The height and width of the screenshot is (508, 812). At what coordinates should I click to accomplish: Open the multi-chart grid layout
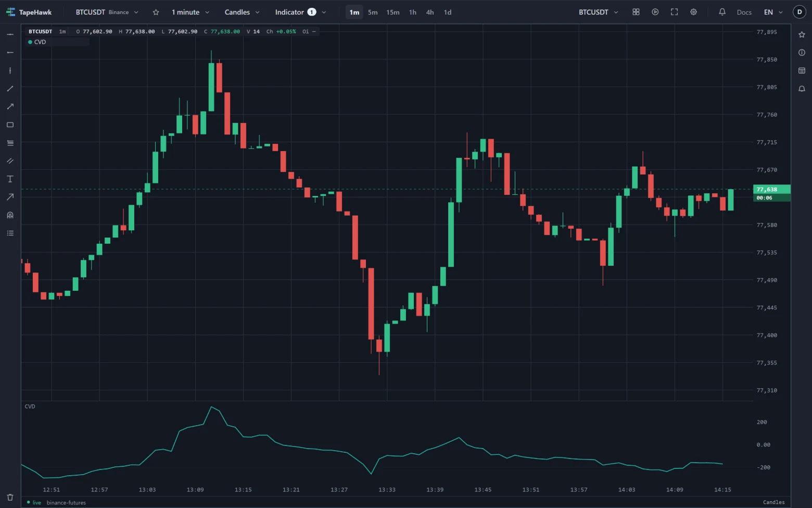[636, 12]
